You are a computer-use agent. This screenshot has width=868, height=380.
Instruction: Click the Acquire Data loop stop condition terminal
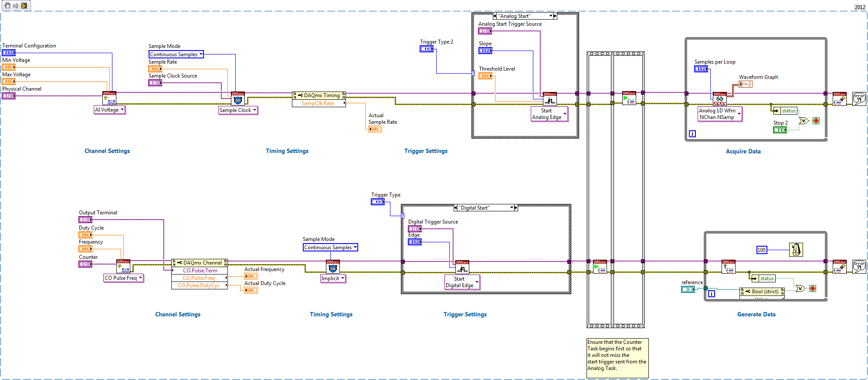[x=816, y=121]
